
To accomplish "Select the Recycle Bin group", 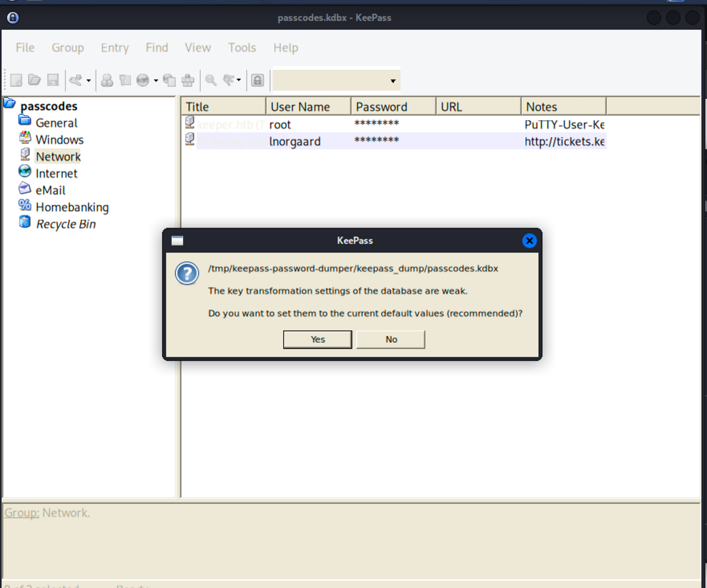I will tap(66, 224).
